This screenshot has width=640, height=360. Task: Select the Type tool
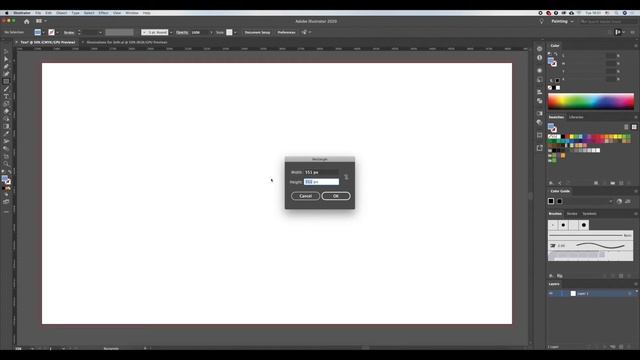click(6, 96)
